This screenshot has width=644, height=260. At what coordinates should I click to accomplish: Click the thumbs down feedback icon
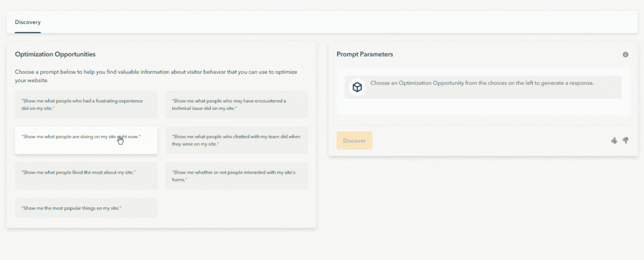click(x=626, y=141)
